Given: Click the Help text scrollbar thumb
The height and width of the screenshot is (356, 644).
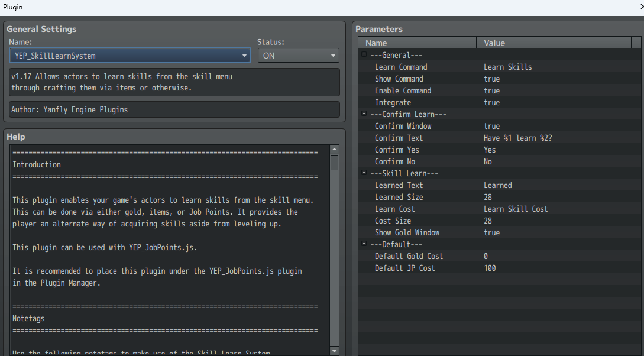Looking at the screenshot, I should (x=334, y=163).
